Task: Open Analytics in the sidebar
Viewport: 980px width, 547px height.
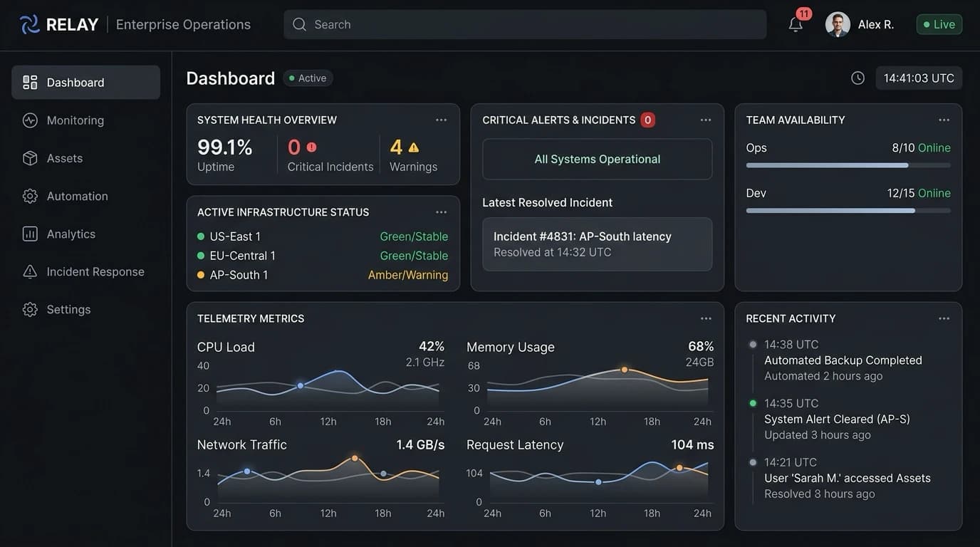Action: point(86,234)
